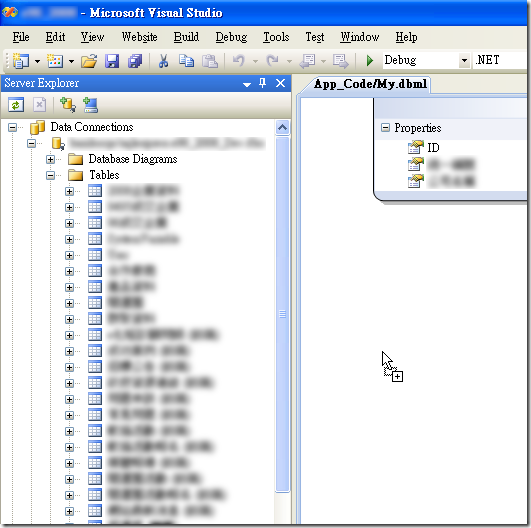The image size is (531, 528).
Task: Close the Server Explorer panel
Action: [280, 83]
